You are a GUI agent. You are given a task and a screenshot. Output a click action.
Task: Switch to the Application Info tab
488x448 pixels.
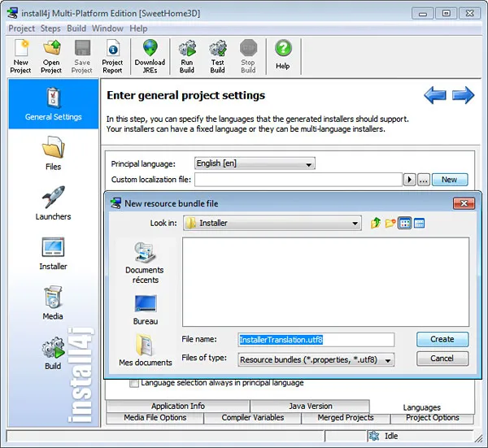(178, 406)
